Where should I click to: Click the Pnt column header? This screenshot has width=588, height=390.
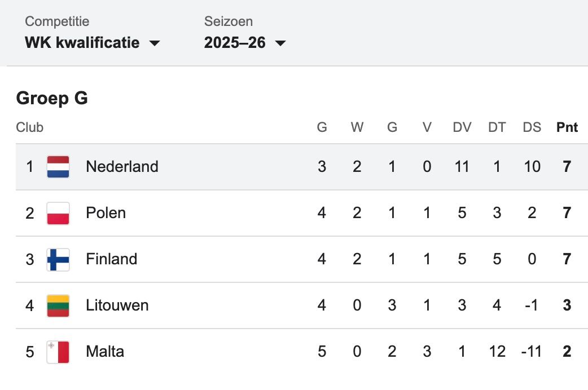(567, 127)
